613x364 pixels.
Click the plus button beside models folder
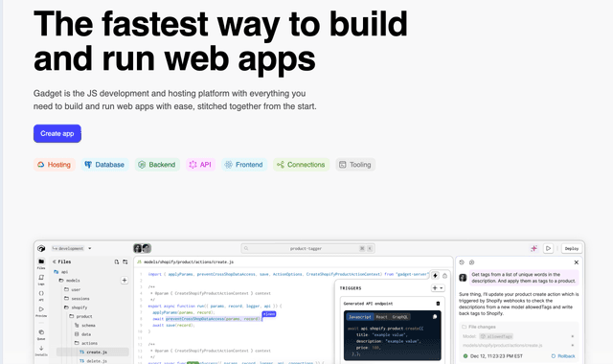coord(125,281)
